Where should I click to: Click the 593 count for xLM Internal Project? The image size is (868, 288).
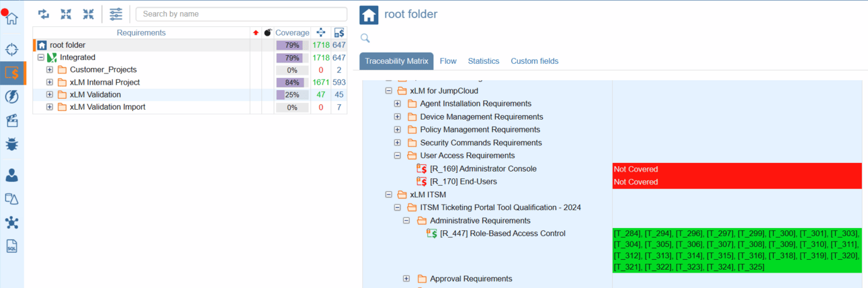[x=339, y=82]
